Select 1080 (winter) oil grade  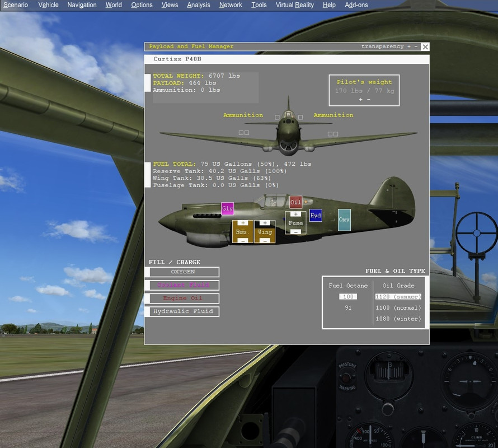(x=398, y=319)
